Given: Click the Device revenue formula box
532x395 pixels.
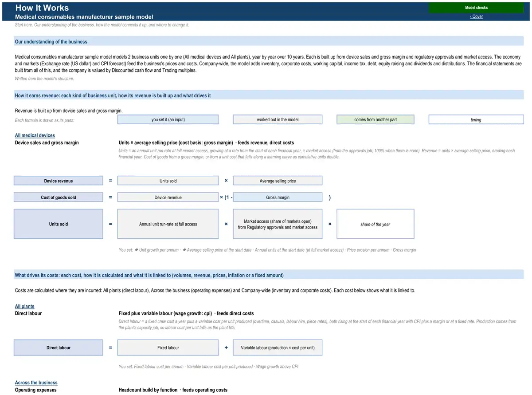Looking at the screenshot, I should (59, 181).
